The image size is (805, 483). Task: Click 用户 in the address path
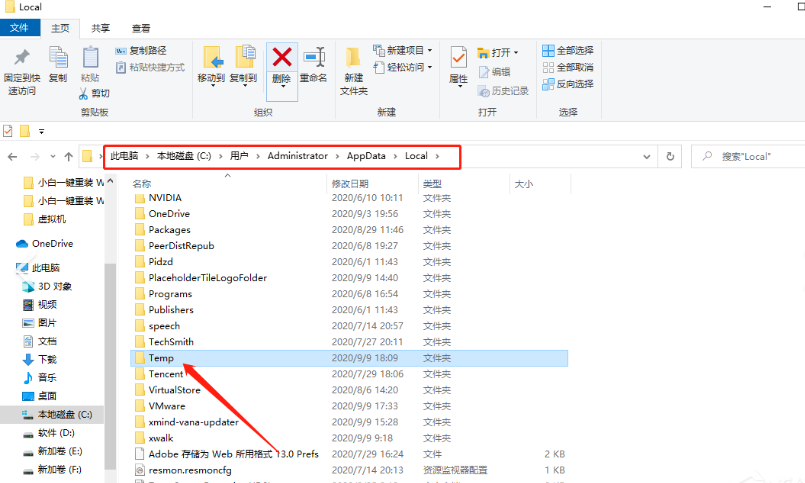point(239,156)
